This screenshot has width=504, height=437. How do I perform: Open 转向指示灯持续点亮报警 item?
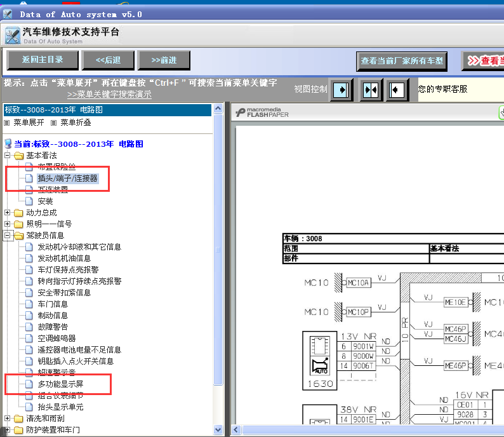tap(79, 281)
